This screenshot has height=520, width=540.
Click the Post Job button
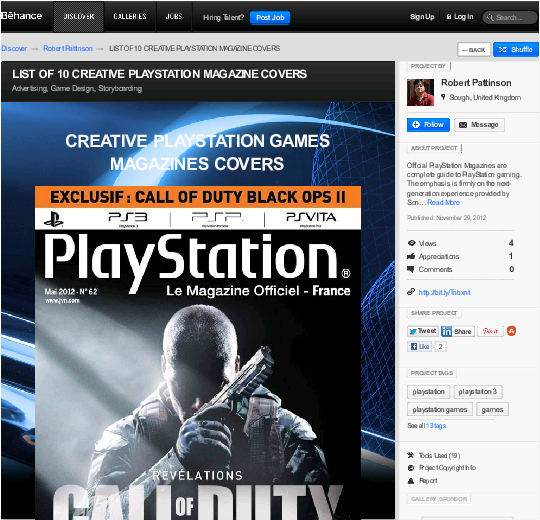click(270, 18)
